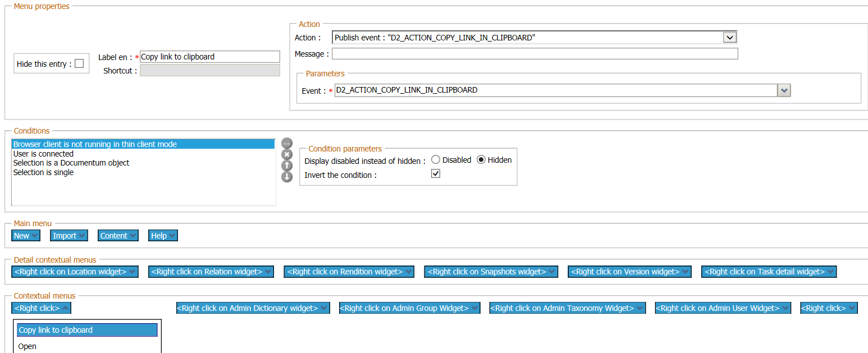Open the Action dropdown list
The width and height of the screenshot is (868, 353).
pyautogui.click(x=730, y=37)
